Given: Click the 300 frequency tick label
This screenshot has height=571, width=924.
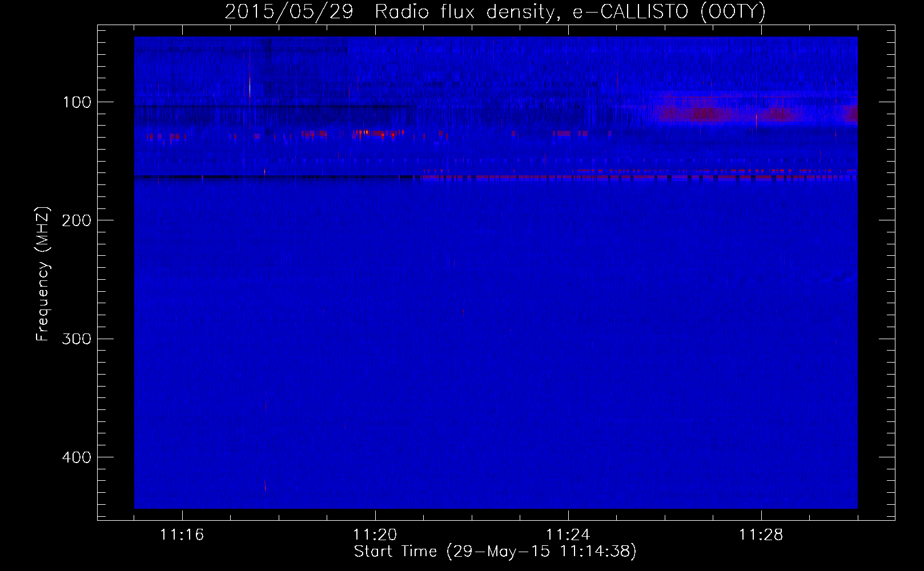Looking at the screenshot, I should [77, 339].
